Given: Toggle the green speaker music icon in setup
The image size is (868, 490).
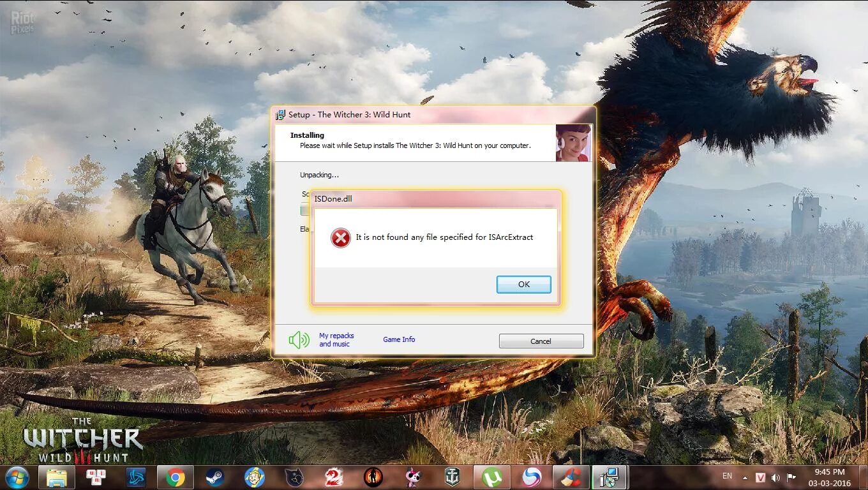Looking at the screenshot, I should tap(299, 339).
